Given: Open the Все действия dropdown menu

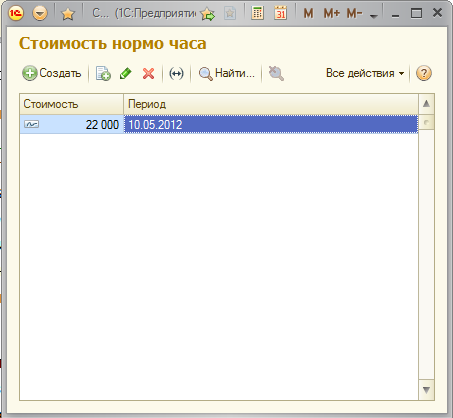Looking at the screenshot, I should click(365, 73).
